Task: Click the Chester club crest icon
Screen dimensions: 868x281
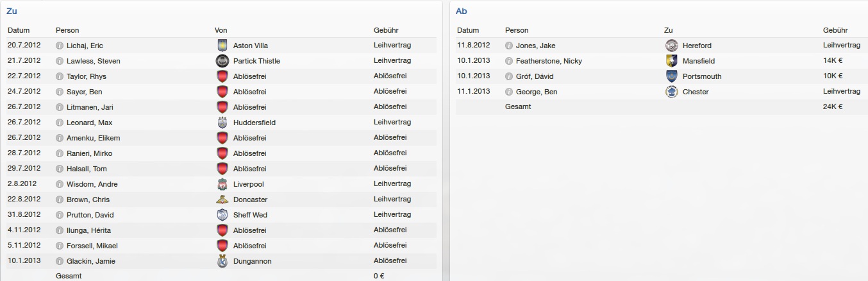Action: pyautogui.click(x=672, y=92)
